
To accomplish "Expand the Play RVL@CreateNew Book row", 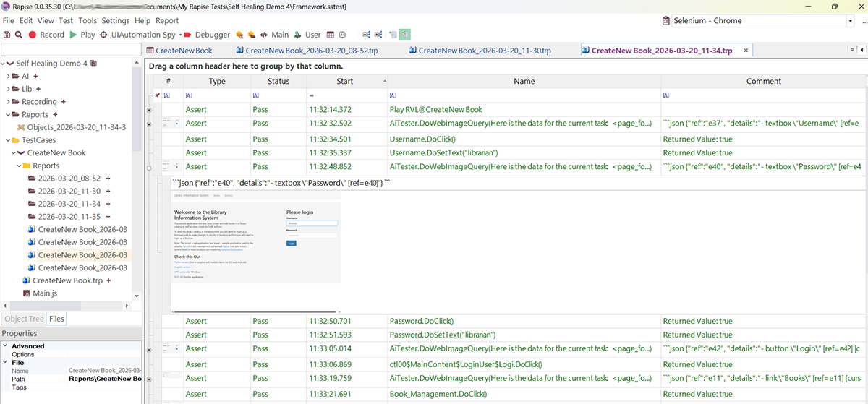I will point(150,110).
